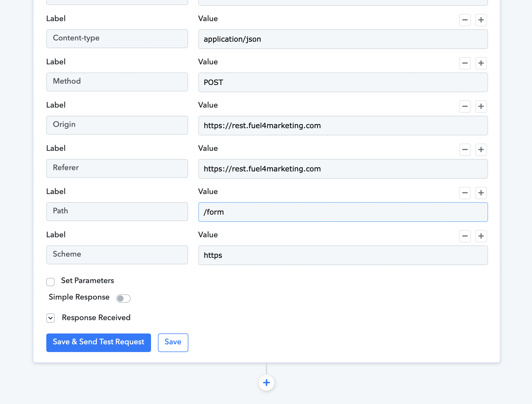Add a row after Scheme using plus icon
This screenshot has width=532, height=404.
coord(481,236)
